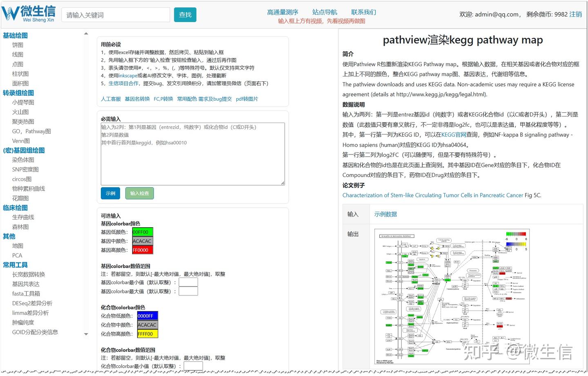Click the 基因colorbar最小值 input box
Screen dimensions: 588x376
pos(188,282)
